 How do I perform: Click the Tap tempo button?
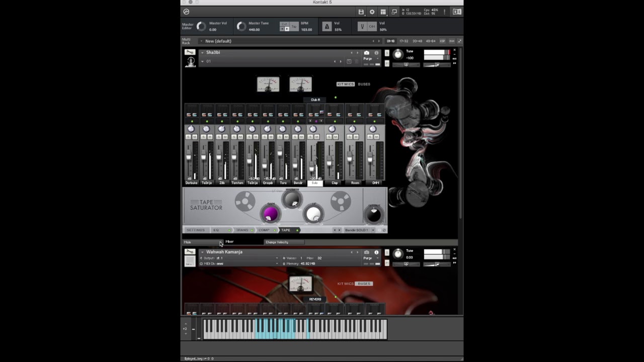[295, 26]
